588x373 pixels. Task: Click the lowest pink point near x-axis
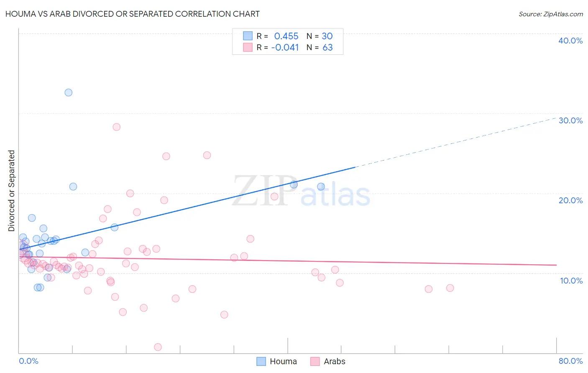[158, 347]
